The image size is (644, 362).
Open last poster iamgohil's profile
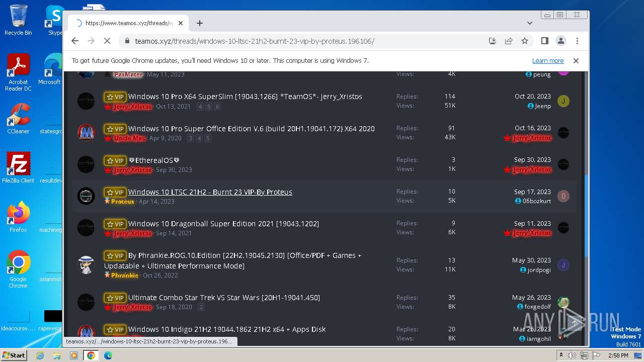(539, 339)
